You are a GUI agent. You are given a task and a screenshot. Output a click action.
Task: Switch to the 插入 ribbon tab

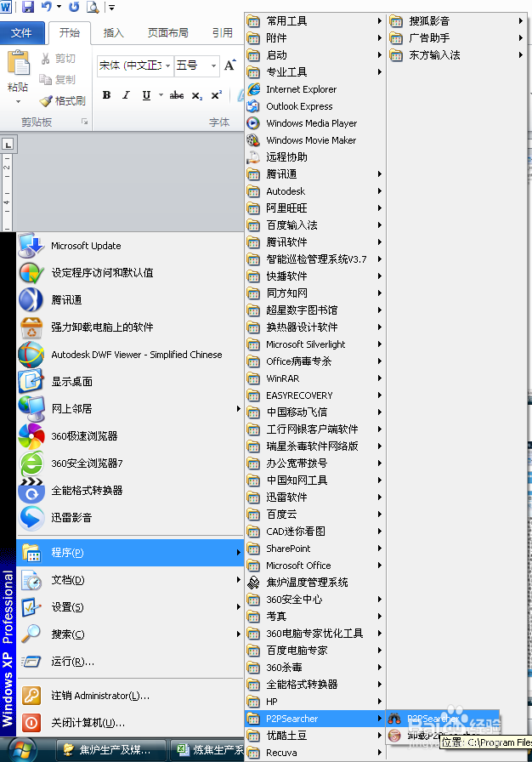point(114,32)
